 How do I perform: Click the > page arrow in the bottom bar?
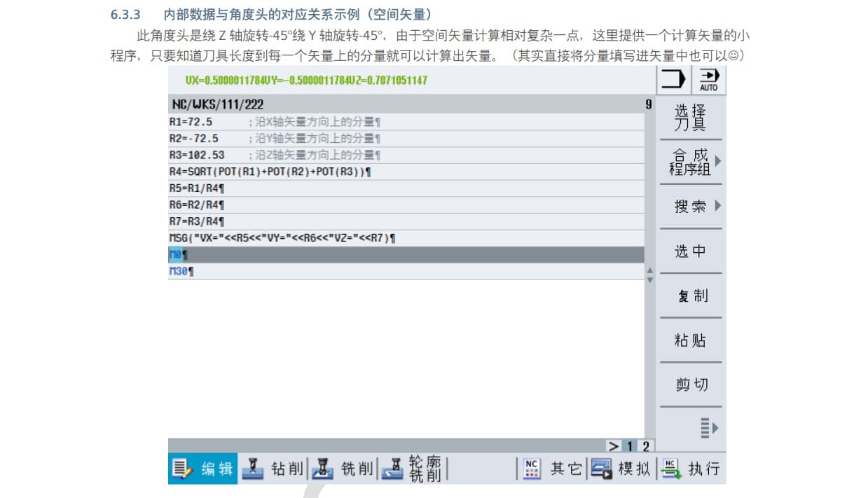[x=614, y=446]
